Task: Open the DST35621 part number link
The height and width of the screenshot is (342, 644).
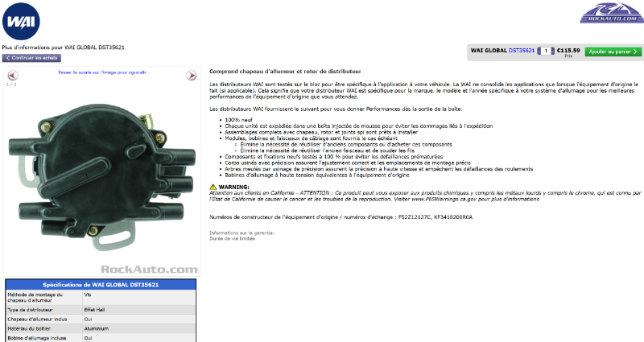Action: 522,51
